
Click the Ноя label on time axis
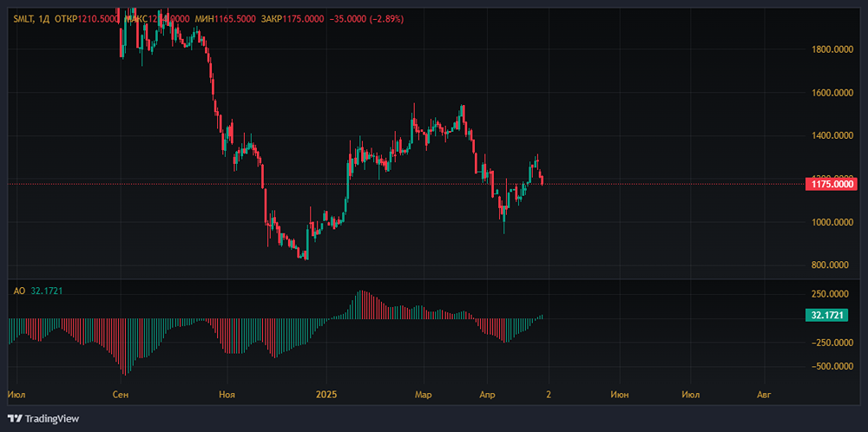pos(227,395)
